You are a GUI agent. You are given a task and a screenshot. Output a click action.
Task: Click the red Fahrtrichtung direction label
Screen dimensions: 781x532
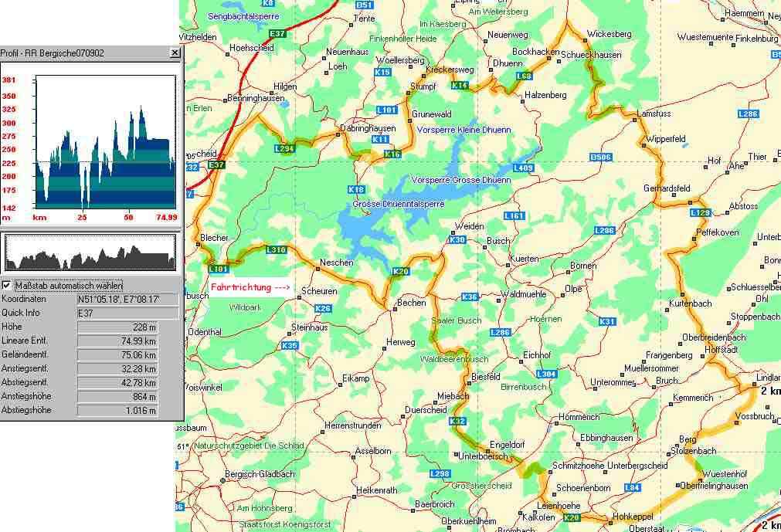coord(250,288)
